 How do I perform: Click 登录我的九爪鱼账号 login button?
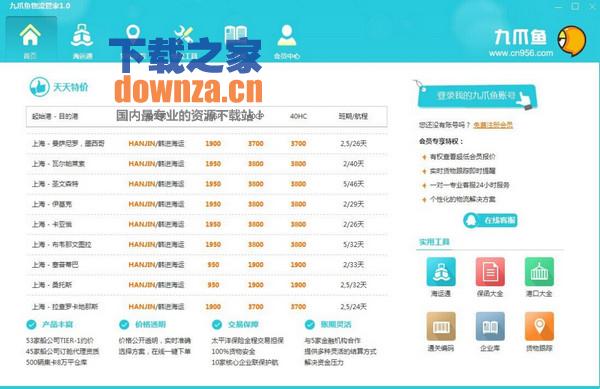478,96
